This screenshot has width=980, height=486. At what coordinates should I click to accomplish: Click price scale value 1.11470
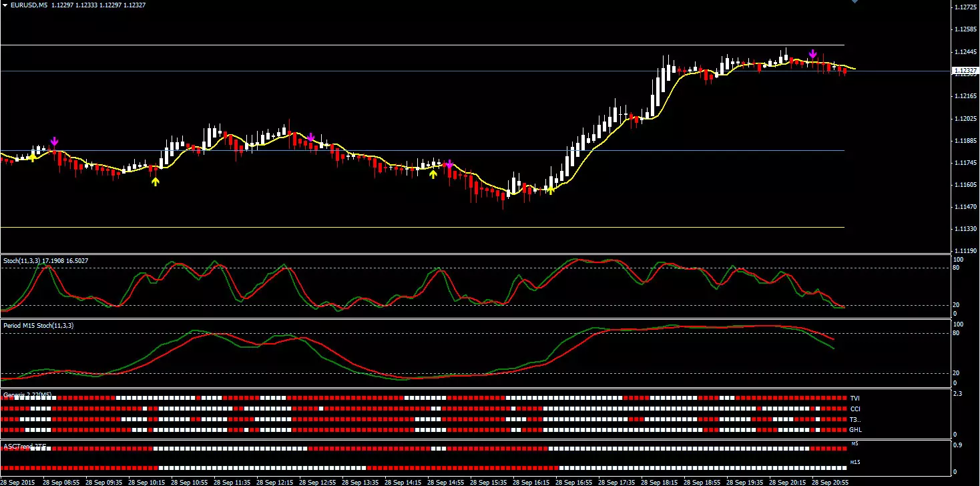click(x=967, y=208)
